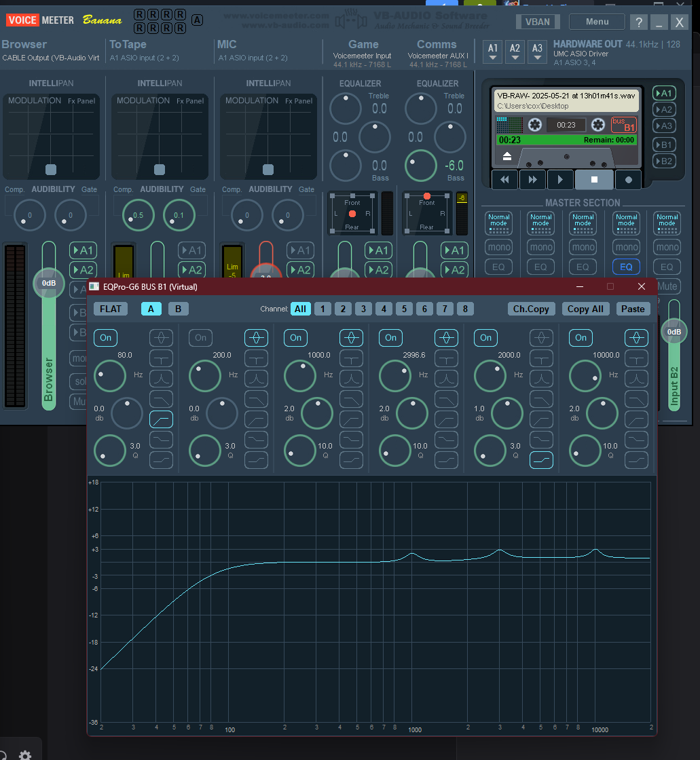Disable the On switch for the 2996.6 Hz band

[x=391, y=338]
